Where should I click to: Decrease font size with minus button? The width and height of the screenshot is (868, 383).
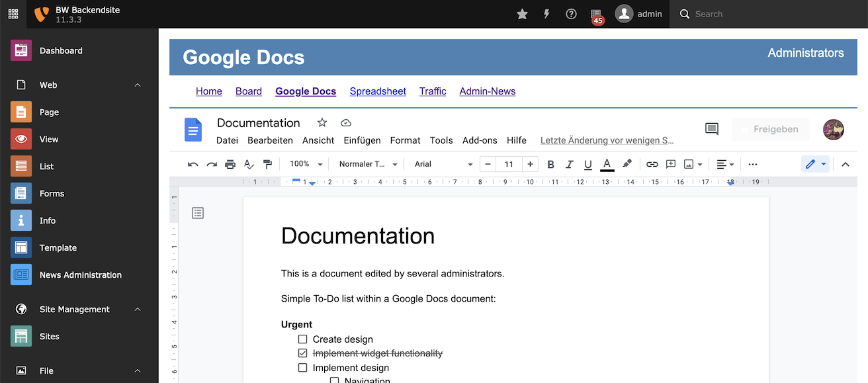tap(488, 164)
